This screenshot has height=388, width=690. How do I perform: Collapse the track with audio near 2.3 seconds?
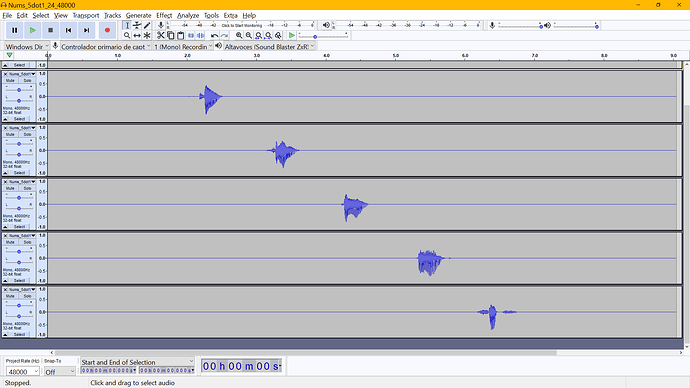coord(5,119)
